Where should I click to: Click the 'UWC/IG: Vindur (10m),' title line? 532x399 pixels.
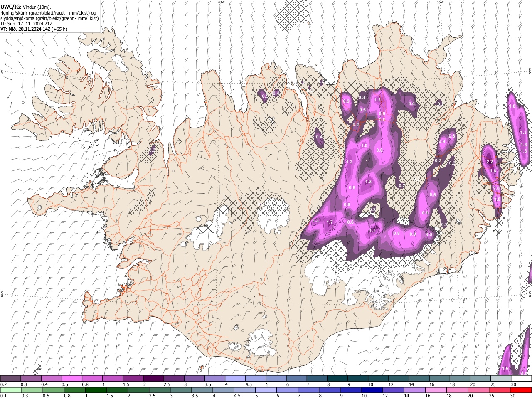25,7
